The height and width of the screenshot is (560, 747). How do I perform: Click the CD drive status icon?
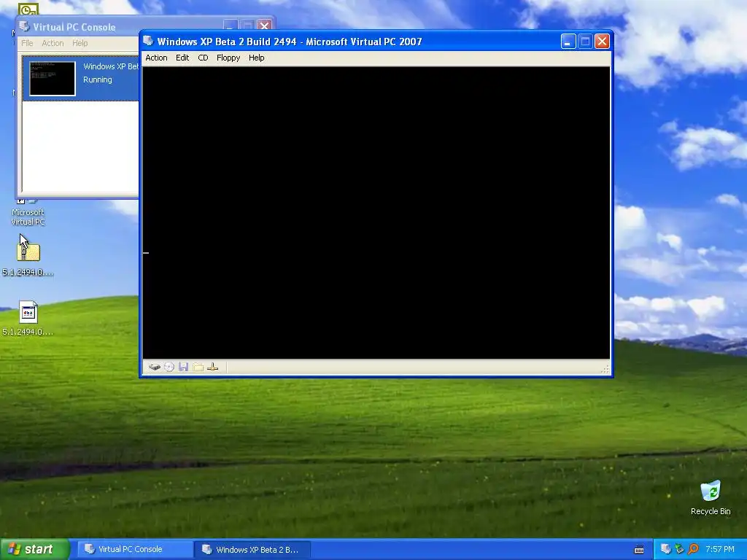pyautogui.click(x=169, y=367)
